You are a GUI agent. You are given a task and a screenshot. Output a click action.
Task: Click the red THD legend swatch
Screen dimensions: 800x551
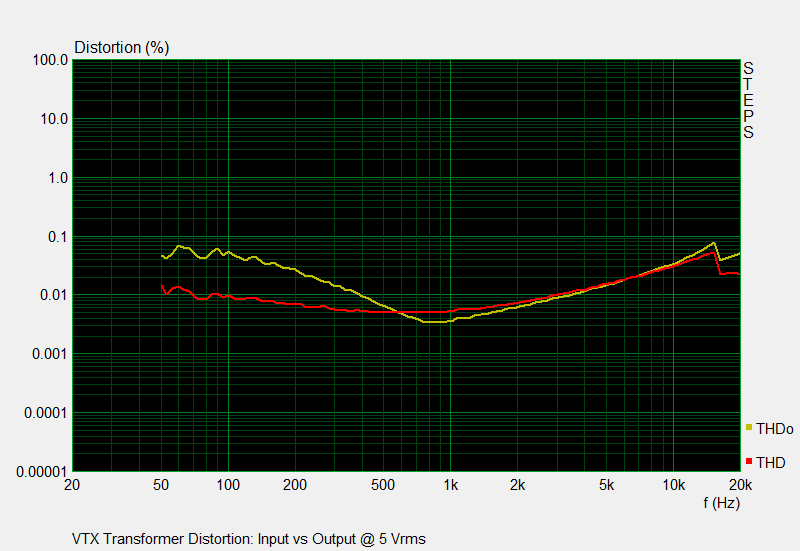[x=748, y=461]
